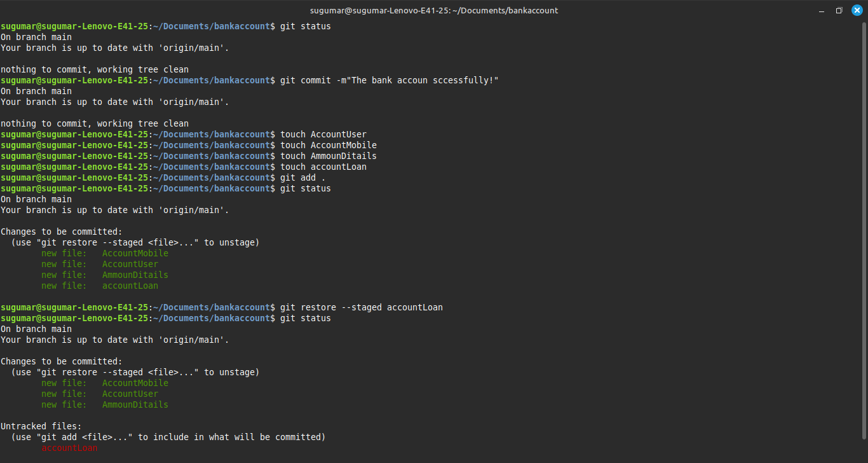Screen dimensions: 868x463
Task: Click the 'git restore --staged accountLoan' command
Action: pos(362,307)
